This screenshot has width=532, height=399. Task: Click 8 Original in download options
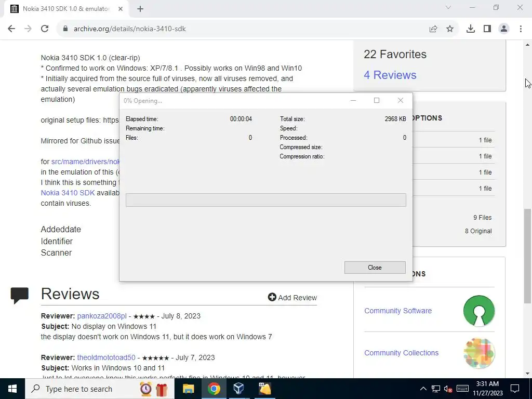tap(478, 231)
